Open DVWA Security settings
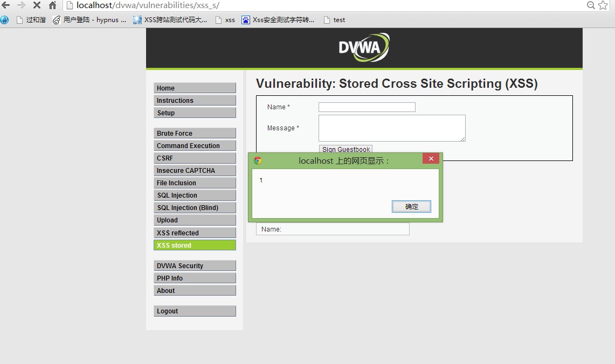Screen dimensions: 615x364 click(195, 265)
